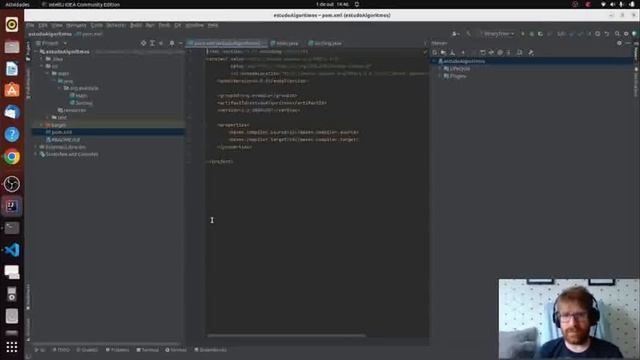
Task: Expand the test folder
Action: [x=48, y=118]
